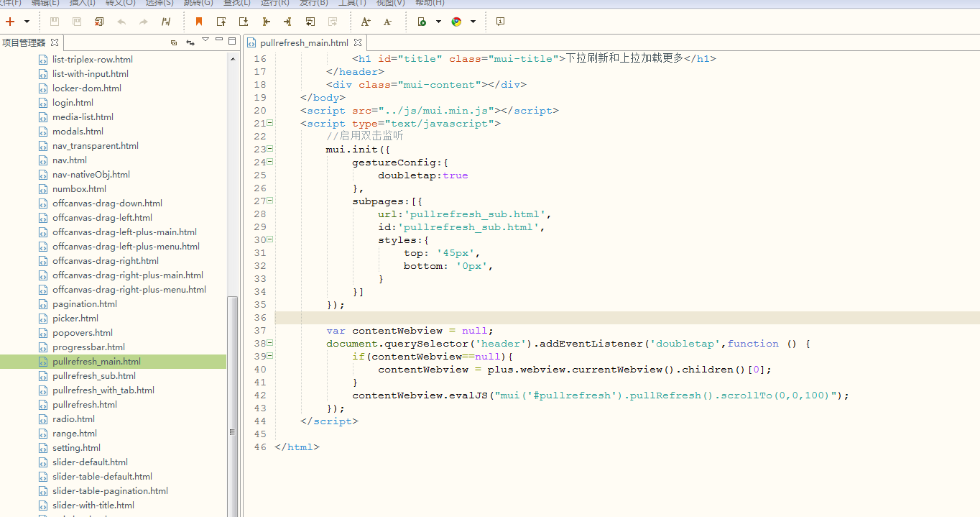Click 'var contentWebview = null;' on line 37
Screen dimensions: 980x517
410,330
